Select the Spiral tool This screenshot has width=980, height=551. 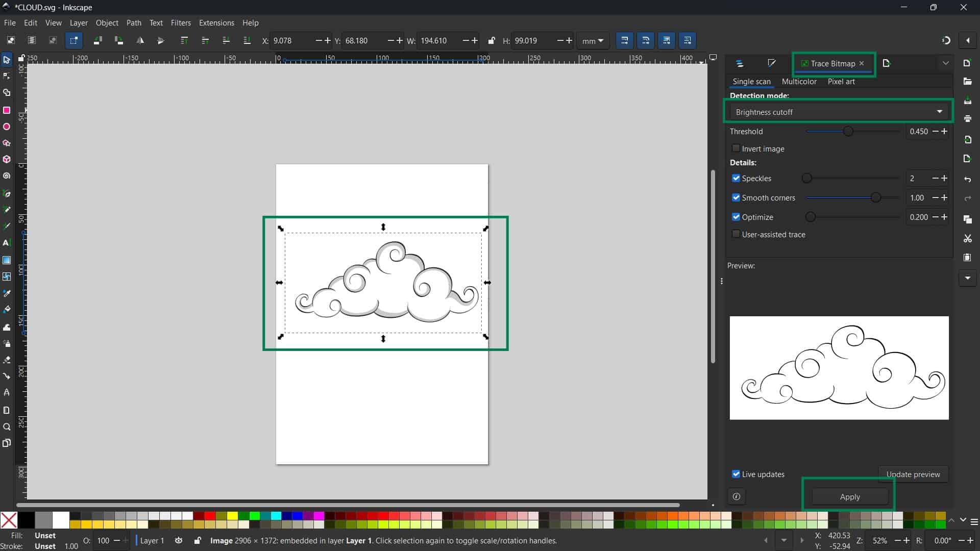7,176
